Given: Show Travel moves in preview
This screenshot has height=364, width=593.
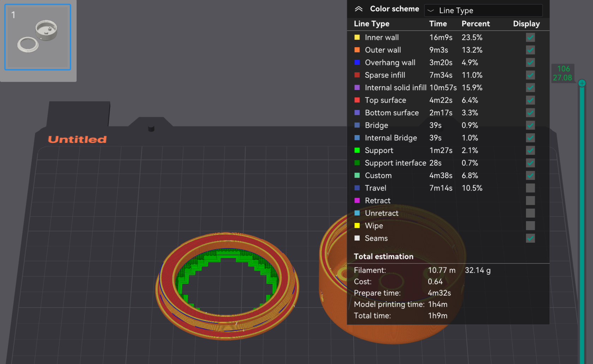Looking at the screenshot, I should click(530, 188).
